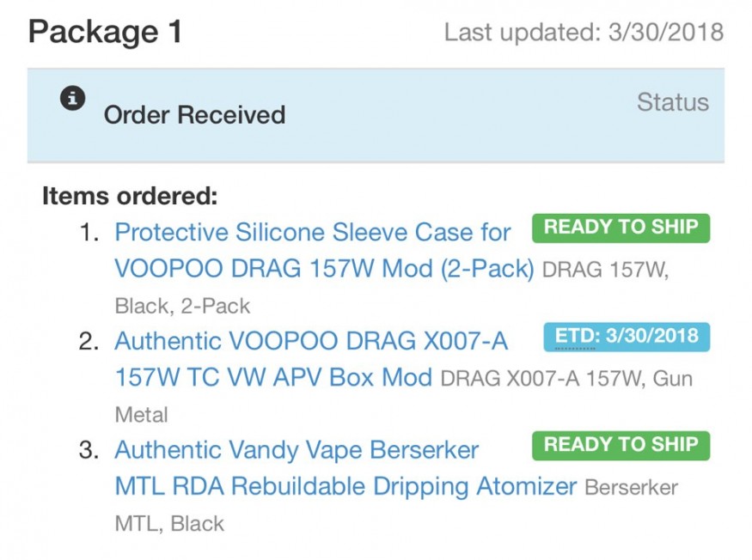Click the Items ordered heading
Screen dimensions: 752x560
[x=130, y=196]
